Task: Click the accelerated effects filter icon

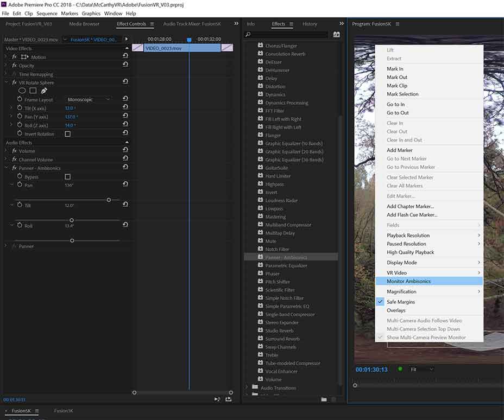Action: tap(336, 34)
